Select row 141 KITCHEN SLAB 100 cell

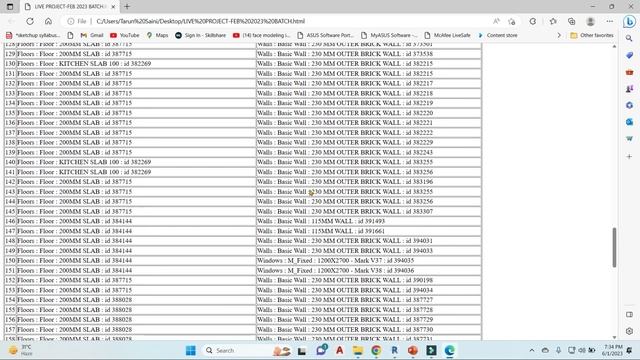coord(136,172)
